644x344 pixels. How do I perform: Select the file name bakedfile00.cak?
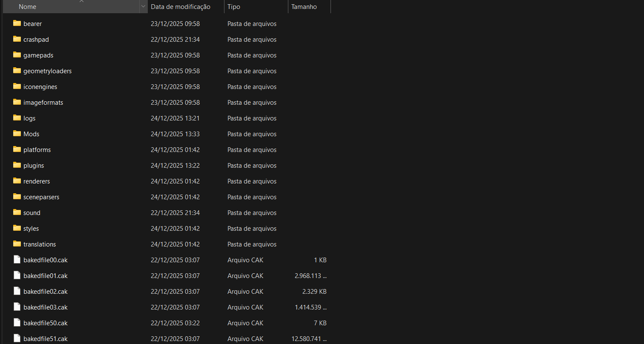[46, 260]
